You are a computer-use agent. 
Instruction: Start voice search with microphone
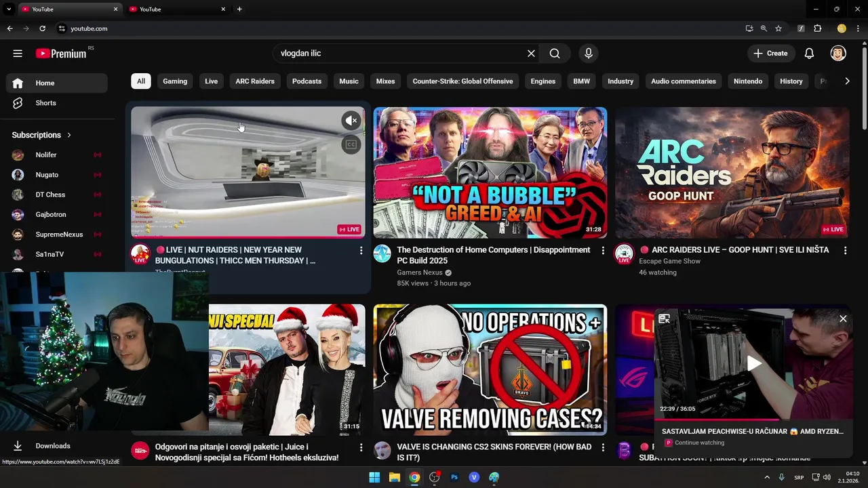pos(588,54)
